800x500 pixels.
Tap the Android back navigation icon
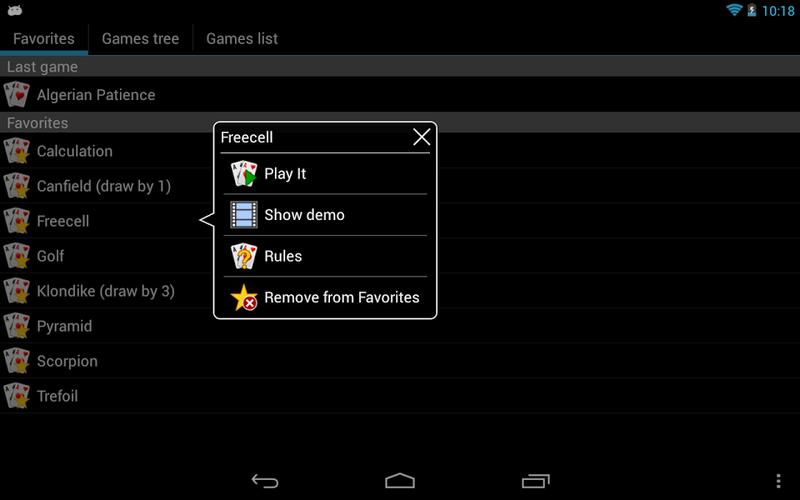pyautogui.click(x=265, y=481)
